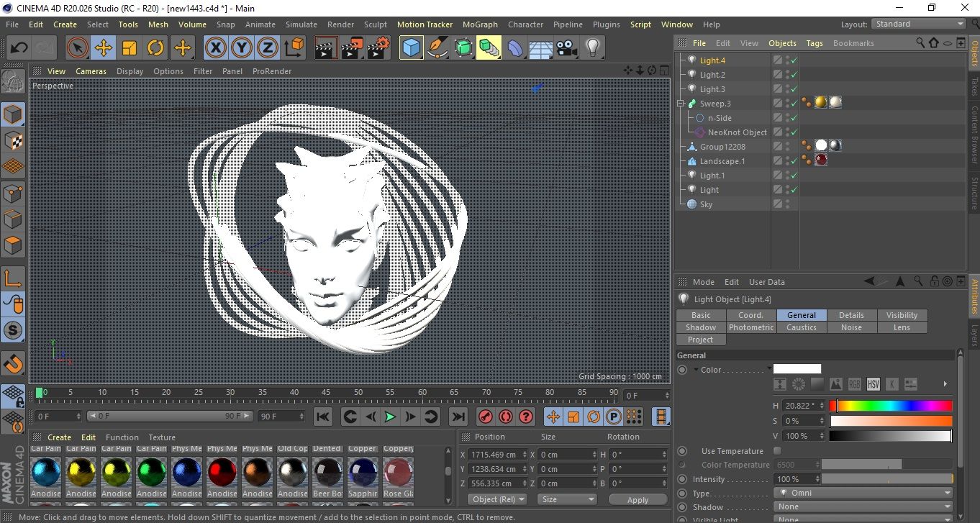Toggle the green checkmark for Light.2
980x523 pixels.
(794, 75)
